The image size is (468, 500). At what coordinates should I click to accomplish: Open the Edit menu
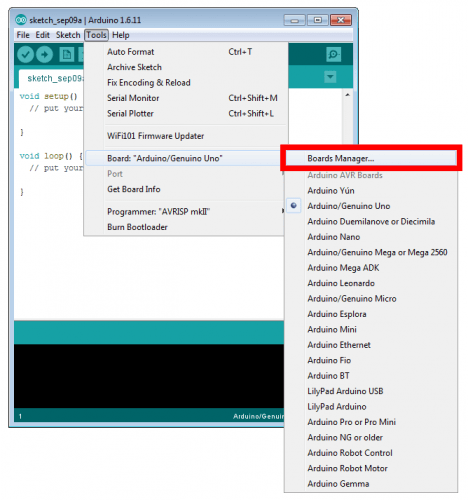(43, 35)
